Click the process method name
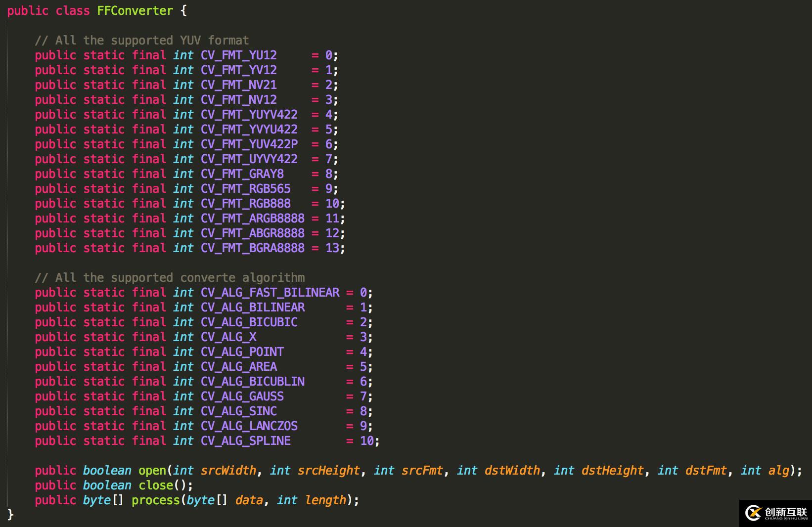 [x=156, y=500]
